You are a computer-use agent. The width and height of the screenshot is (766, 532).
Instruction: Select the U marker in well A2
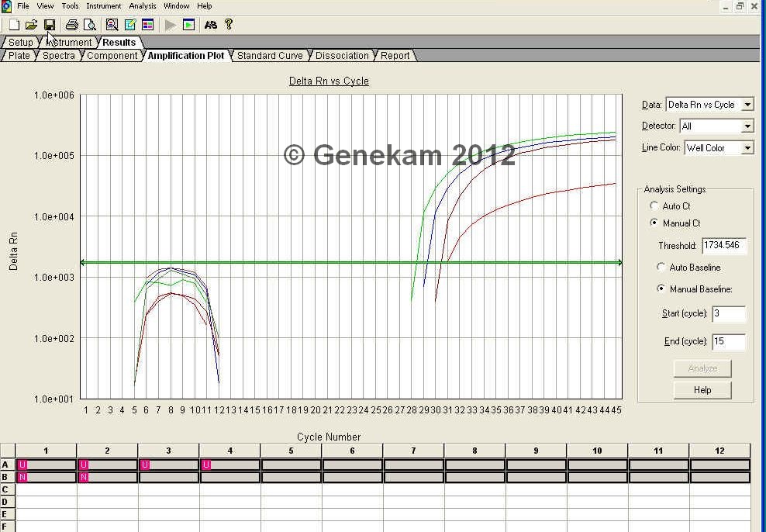click(84, 465)
